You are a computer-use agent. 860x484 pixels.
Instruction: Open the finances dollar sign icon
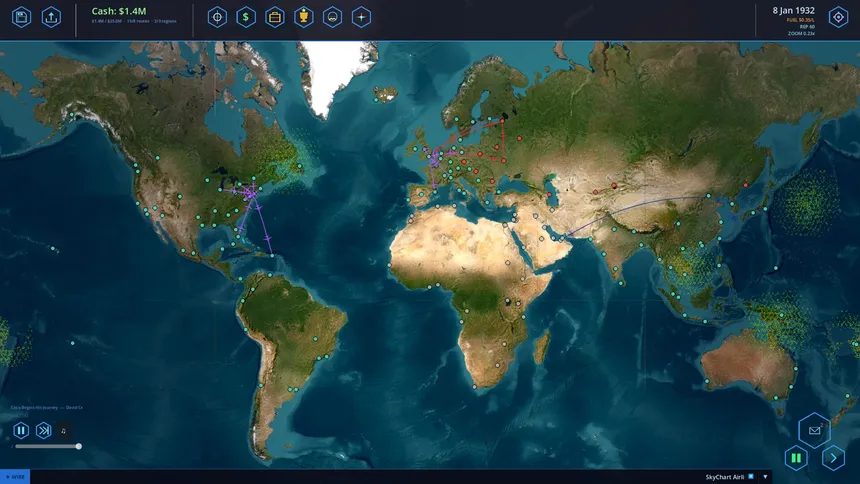[x=246, y=17]
